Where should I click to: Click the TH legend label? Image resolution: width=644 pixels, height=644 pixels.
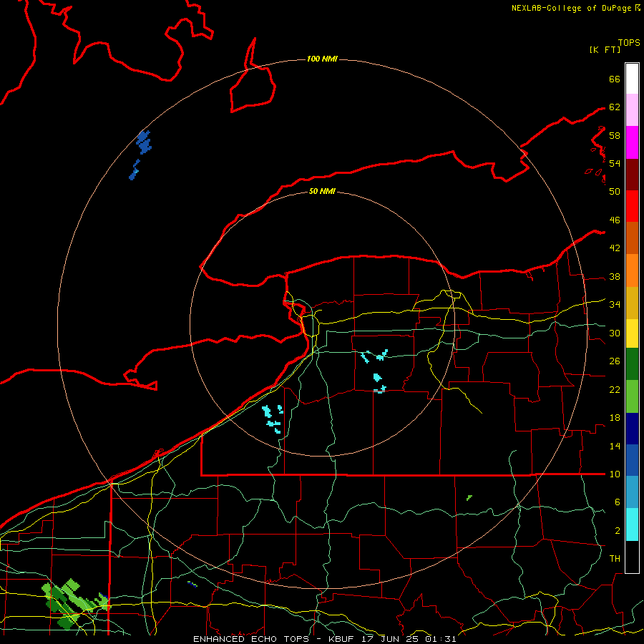(615, 559)
